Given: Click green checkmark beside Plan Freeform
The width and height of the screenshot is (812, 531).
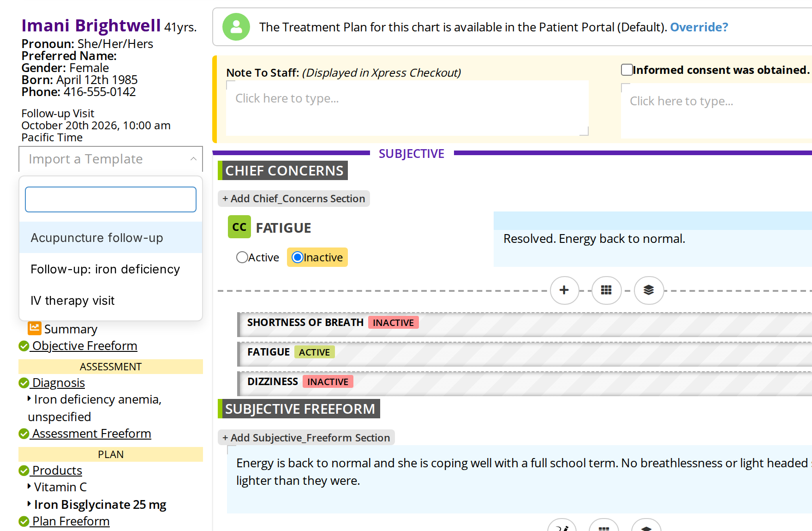Looking at the screenshot, I should click(x=24, y=521).
